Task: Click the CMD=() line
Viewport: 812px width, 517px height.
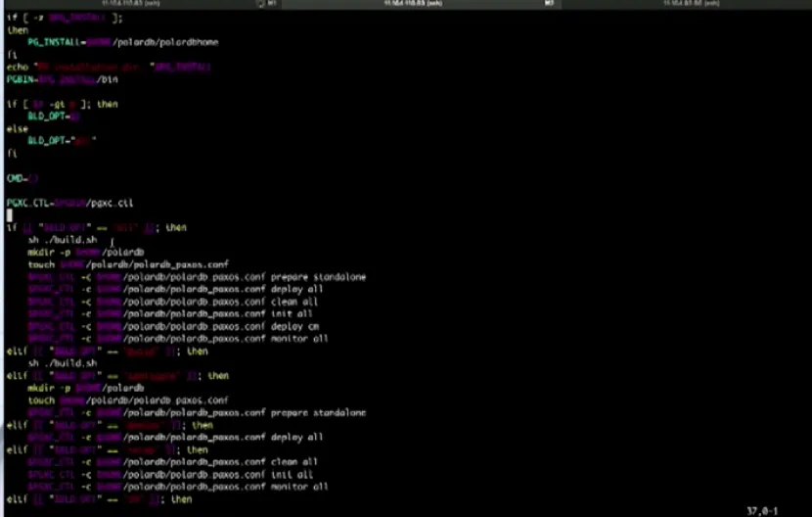Action: pyautogui.click(x=23, y=178)
